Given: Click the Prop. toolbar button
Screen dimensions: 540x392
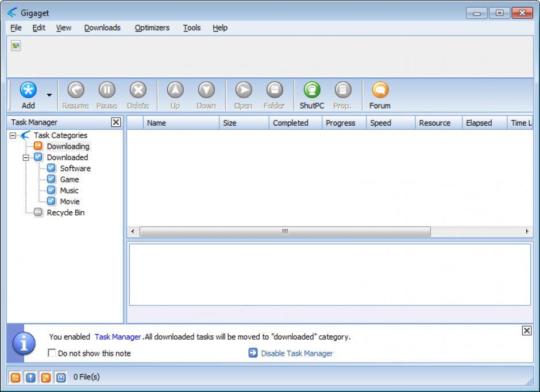Looking at the screenshot, I should coord(342,95).
